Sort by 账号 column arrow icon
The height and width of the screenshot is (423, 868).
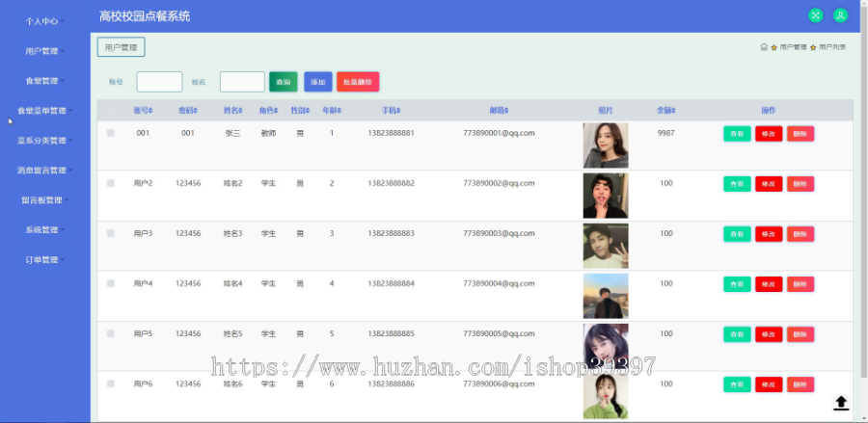pyautogui.click(x=150, y=111)
